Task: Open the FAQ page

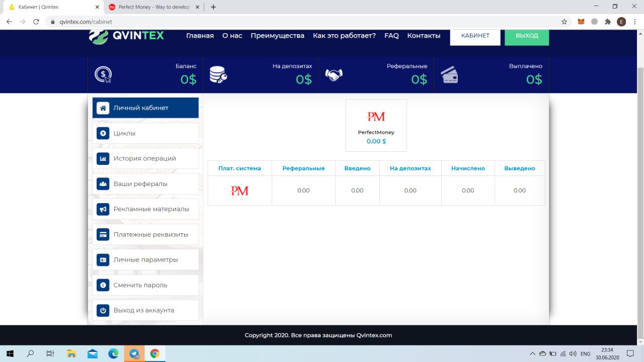Action: coord(391,36)
